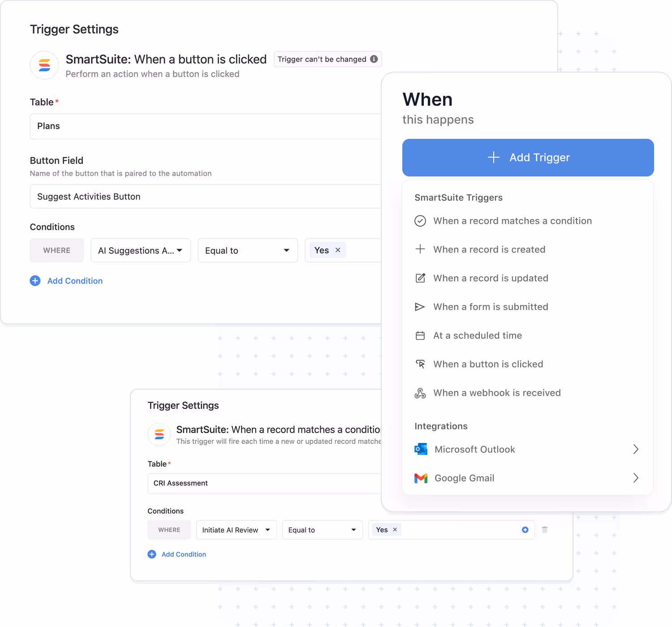
Task: Add Condition in the Plans trigger settings
Action: coord(66,281)
